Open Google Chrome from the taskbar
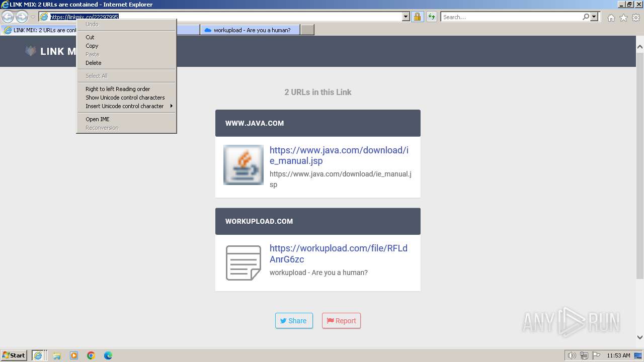 tap(91, 355)
